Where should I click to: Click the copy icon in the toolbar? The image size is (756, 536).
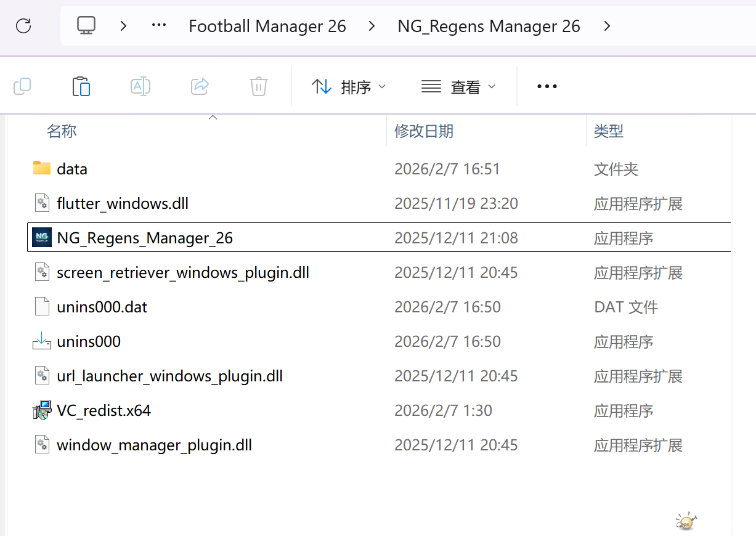click(22, 86)
